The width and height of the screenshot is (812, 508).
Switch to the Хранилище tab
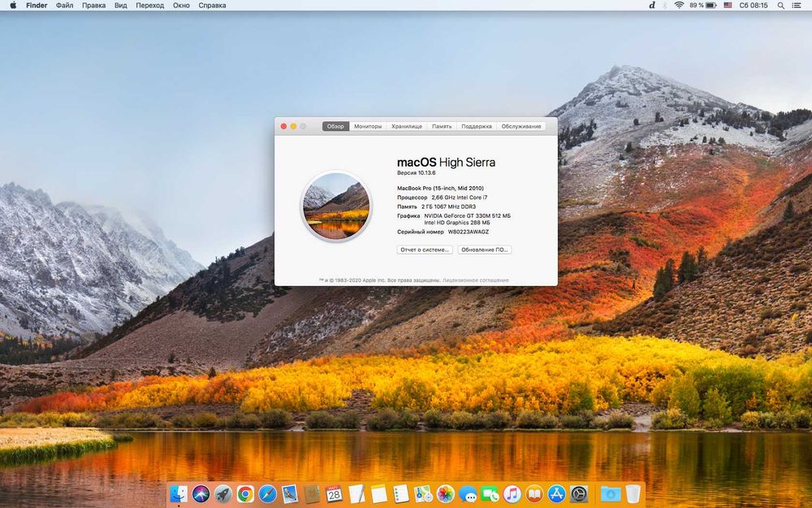pos(407,126)
